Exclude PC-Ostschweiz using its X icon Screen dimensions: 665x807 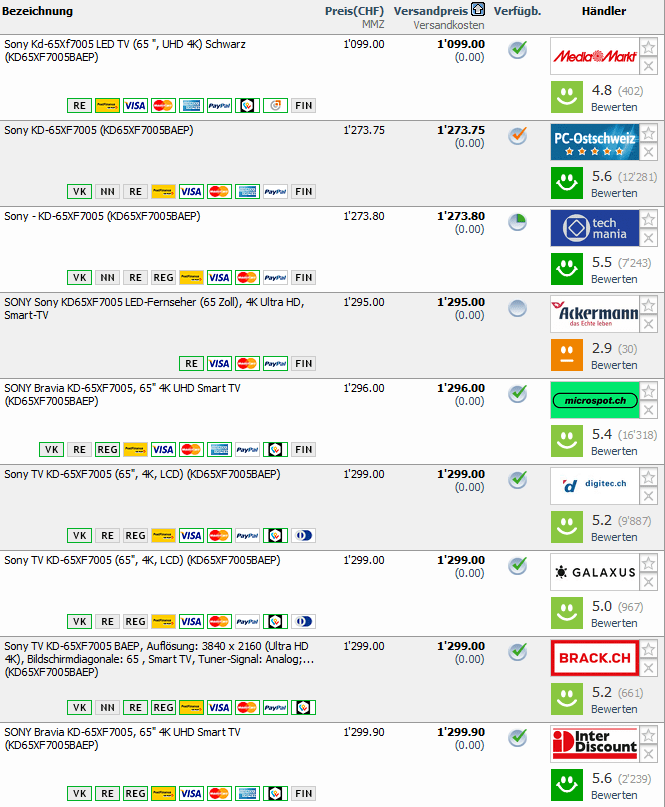pyautogui.click(x=649, y=152)
